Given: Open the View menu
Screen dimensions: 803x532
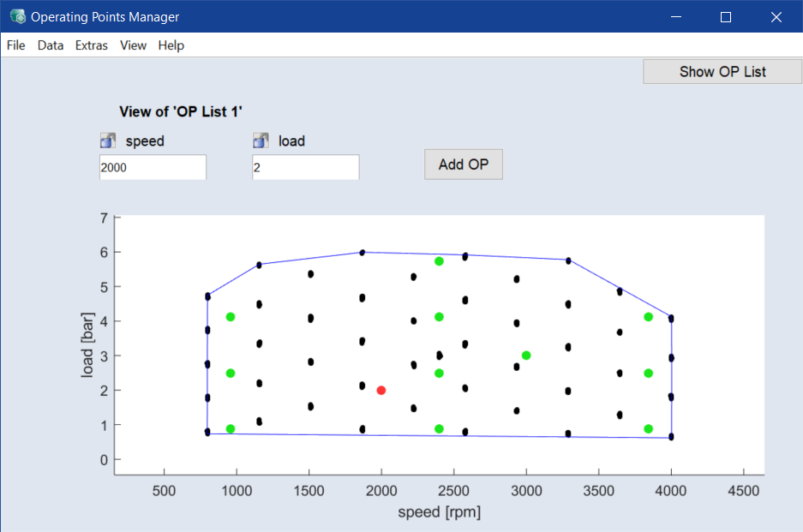Looking at the screenshot, I should coord(133,45).
